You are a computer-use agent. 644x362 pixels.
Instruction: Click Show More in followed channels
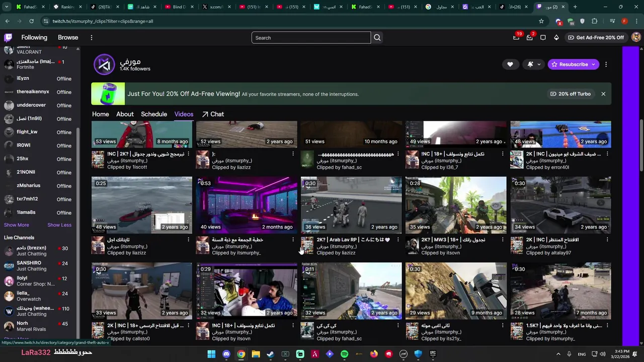17,225
